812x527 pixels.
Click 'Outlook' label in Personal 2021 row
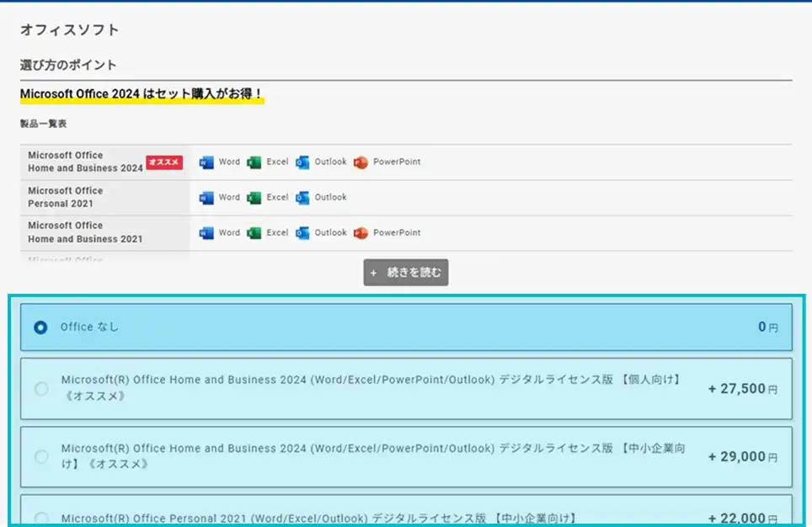tap(330, 197)
